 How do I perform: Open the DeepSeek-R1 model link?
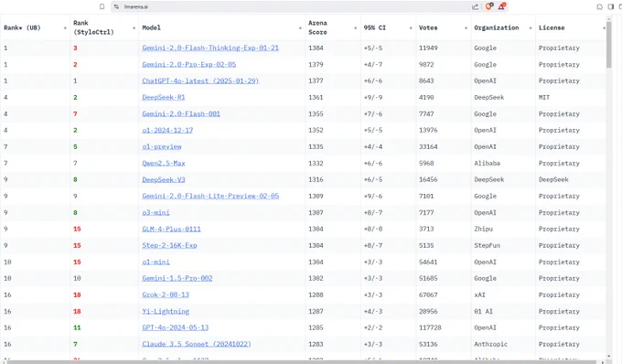(164, 98)
